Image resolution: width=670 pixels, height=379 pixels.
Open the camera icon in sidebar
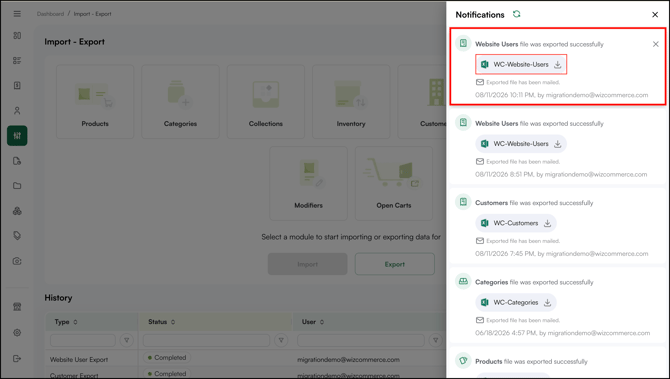17,261
